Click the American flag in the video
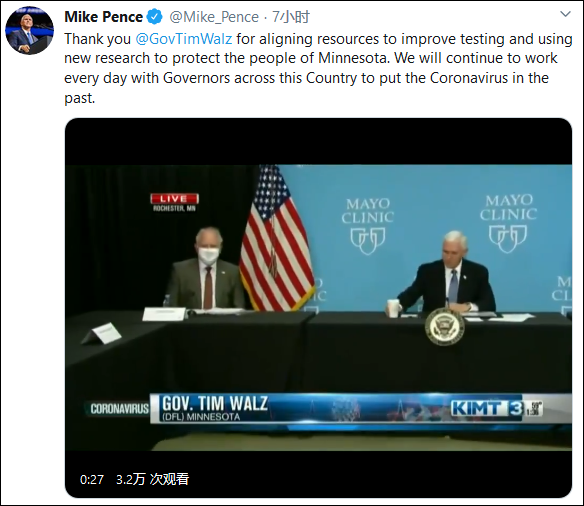584x506 pixels. (x=274, y=238)
